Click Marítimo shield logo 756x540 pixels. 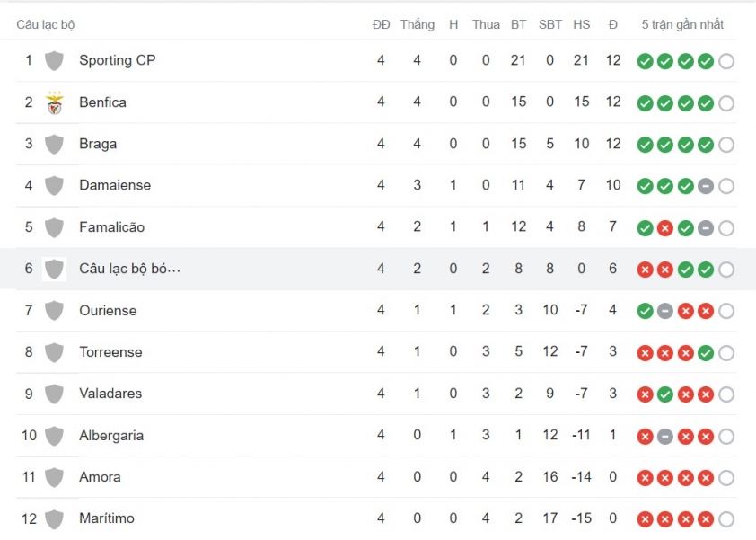click(x=55, y=519)
